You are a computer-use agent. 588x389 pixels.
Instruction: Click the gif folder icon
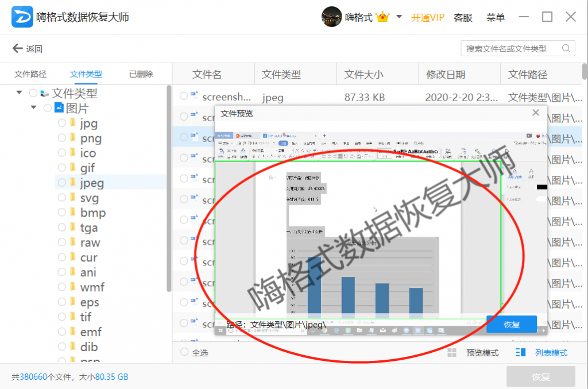tap(73, 167)
